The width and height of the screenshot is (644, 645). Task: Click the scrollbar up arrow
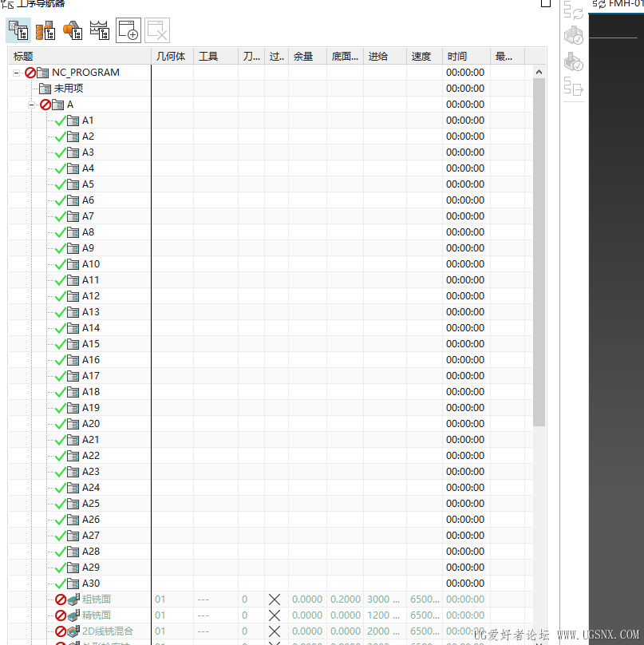pos(539,73)
